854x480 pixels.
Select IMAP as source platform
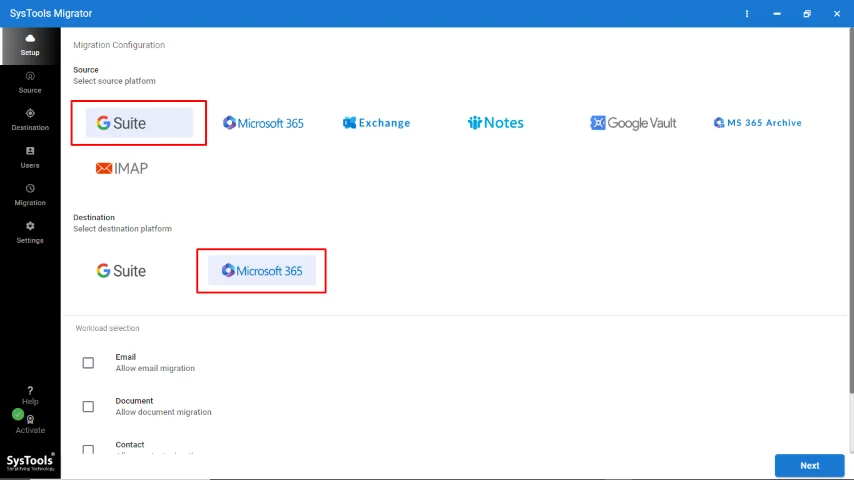coord(121,168)
